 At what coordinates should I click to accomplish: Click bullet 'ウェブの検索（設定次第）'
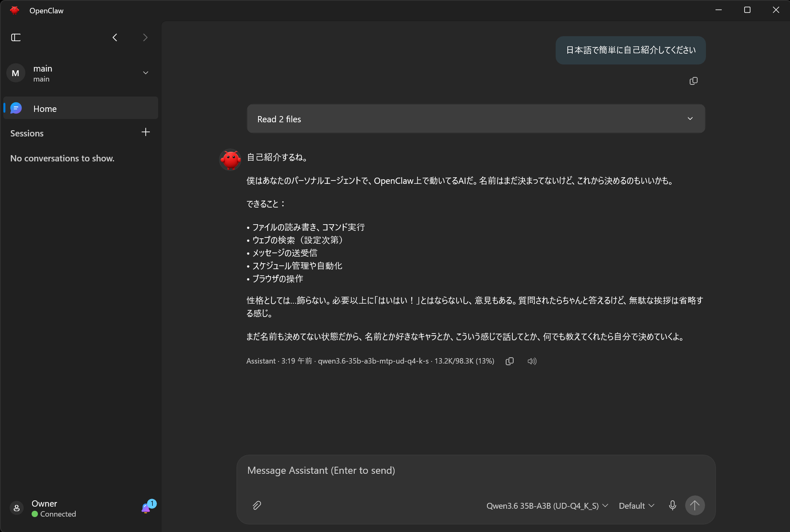point(298,240)
